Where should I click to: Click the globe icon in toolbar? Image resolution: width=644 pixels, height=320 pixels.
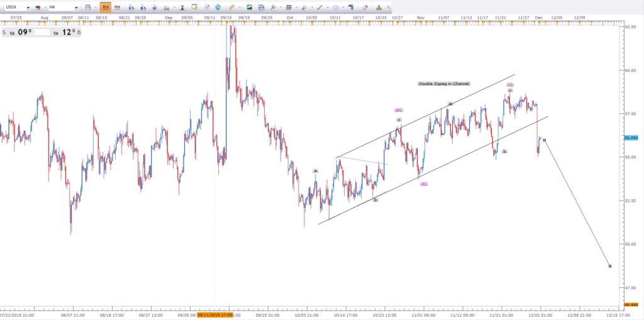pos(218,8)
